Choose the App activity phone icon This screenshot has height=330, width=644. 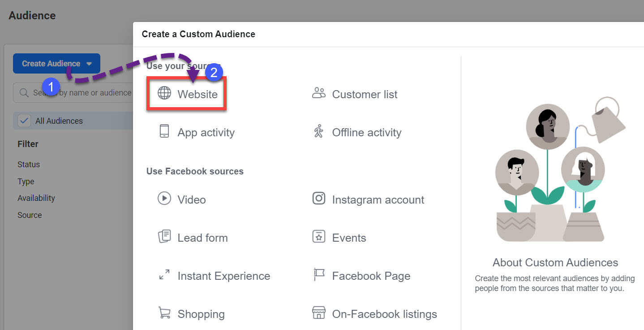(x=164, y=131)
